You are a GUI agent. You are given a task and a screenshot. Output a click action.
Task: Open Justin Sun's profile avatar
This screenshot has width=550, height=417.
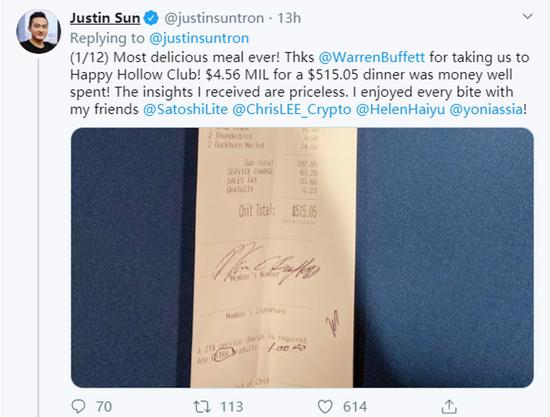(x=39, y=31)
